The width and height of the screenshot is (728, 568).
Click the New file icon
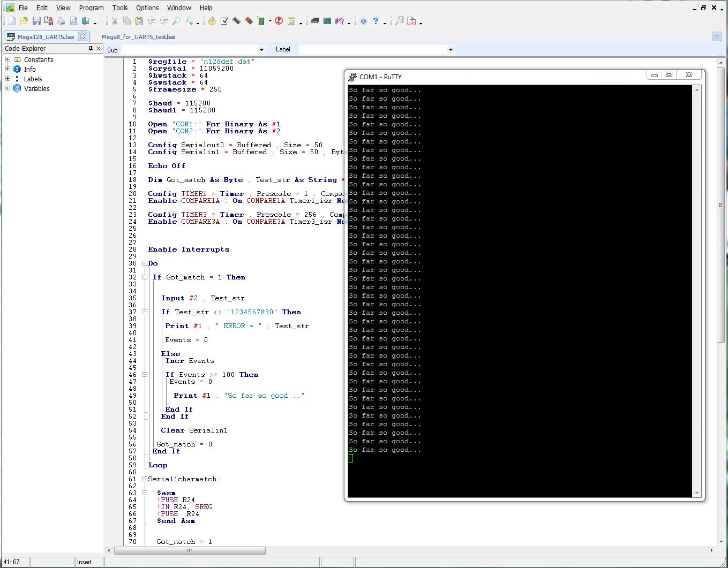(x=12, y=21)
